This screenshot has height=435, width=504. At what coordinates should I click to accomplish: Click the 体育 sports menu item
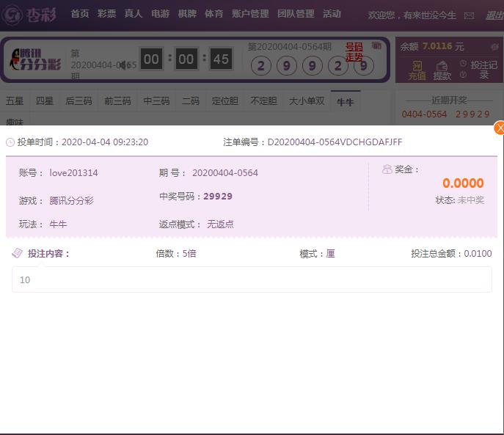(x=213, y=14)
